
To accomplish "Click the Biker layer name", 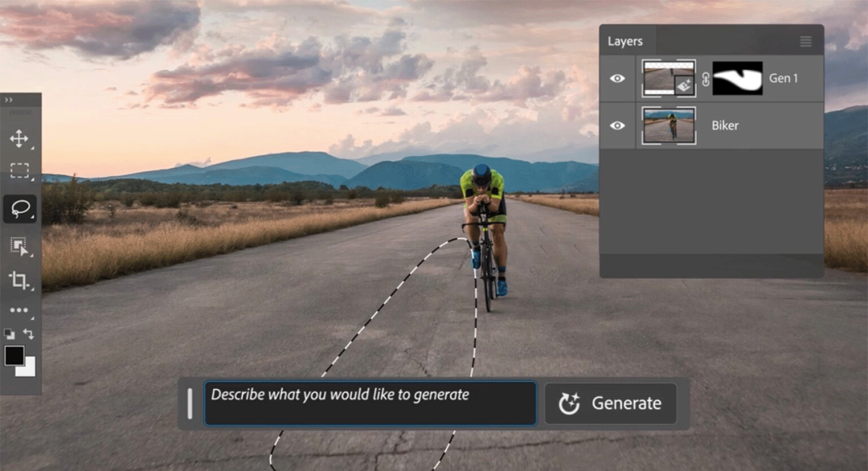I will coord(725,126).
